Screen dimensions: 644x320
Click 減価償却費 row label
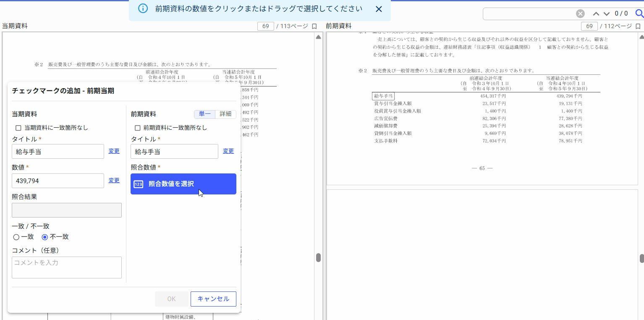[385, 126]
